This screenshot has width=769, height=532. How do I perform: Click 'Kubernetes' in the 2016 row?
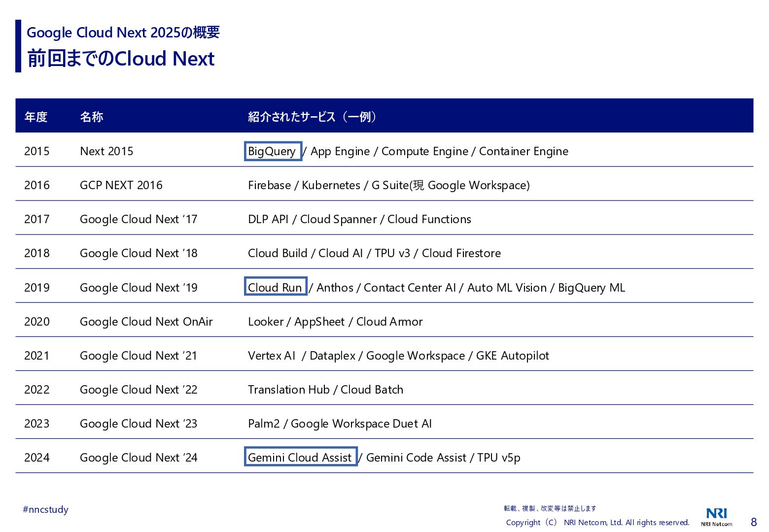(331, 185)
